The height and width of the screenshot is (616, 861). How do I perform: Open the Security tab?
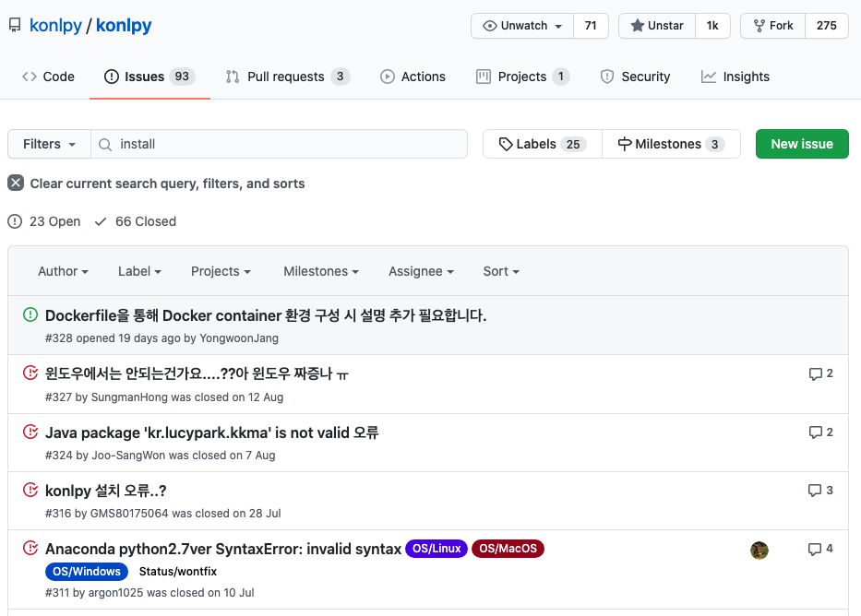635,77
